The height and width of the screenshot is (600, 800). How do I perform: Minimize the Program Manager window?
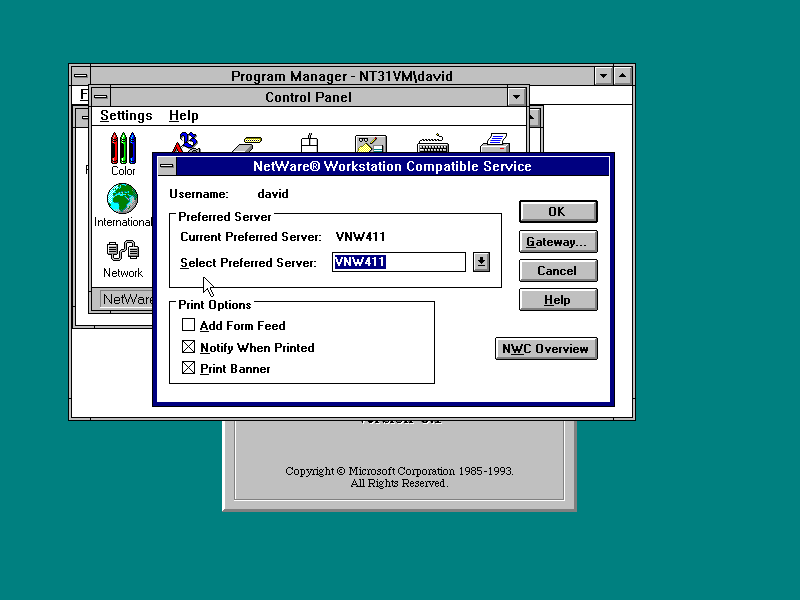click(x=604, y=76)
